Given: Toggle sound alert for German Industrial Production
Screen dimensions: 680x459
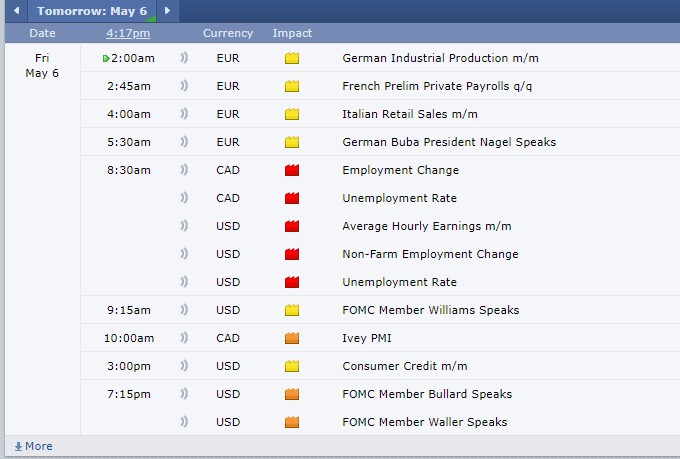Looking at the screenshot, I should pyautogui.click(x=184, y=58).
